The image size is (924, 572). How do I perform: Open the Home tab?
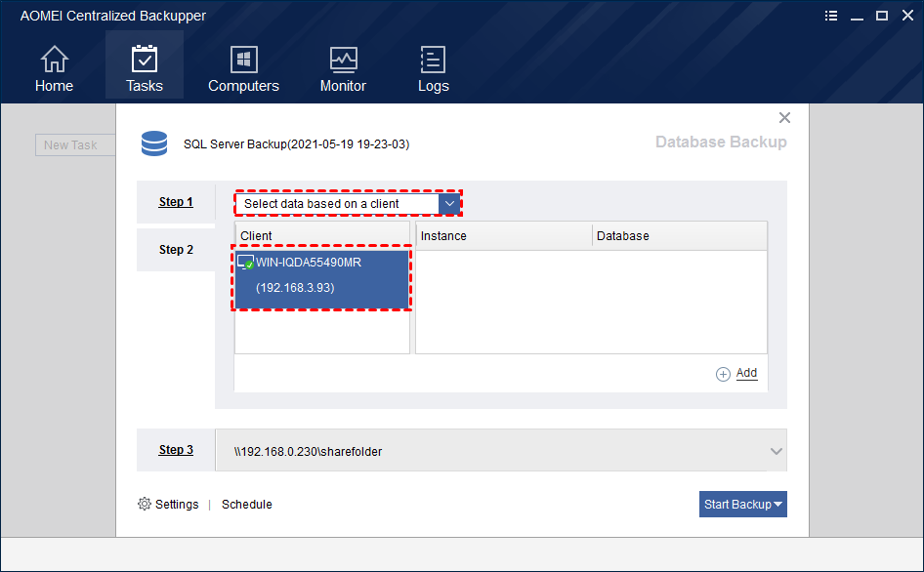55,69
